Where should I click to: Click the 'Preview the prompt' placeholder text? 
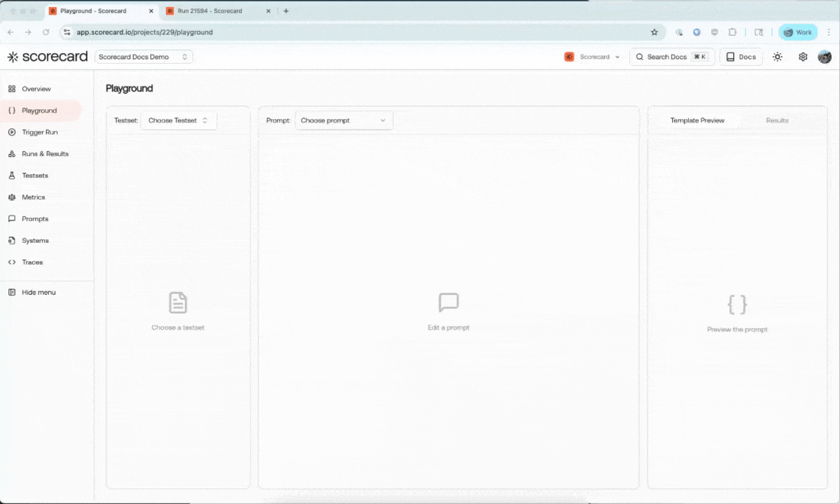tap(737, 330)
